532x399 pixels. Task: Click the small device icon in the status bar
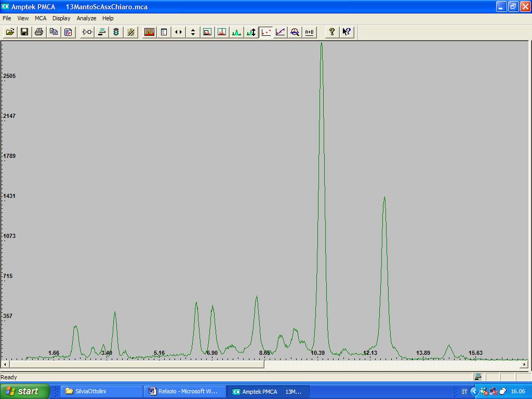[x=478, y=377]
